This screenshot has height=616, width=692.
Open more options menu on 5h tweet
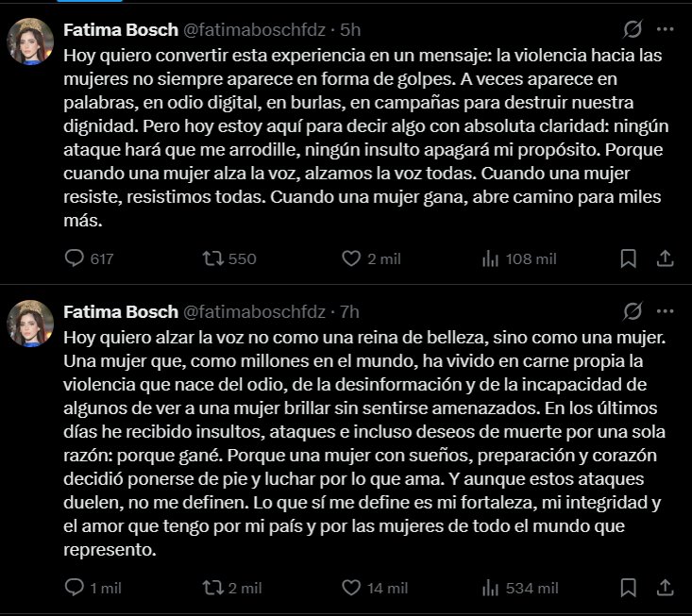click(665, 29)
